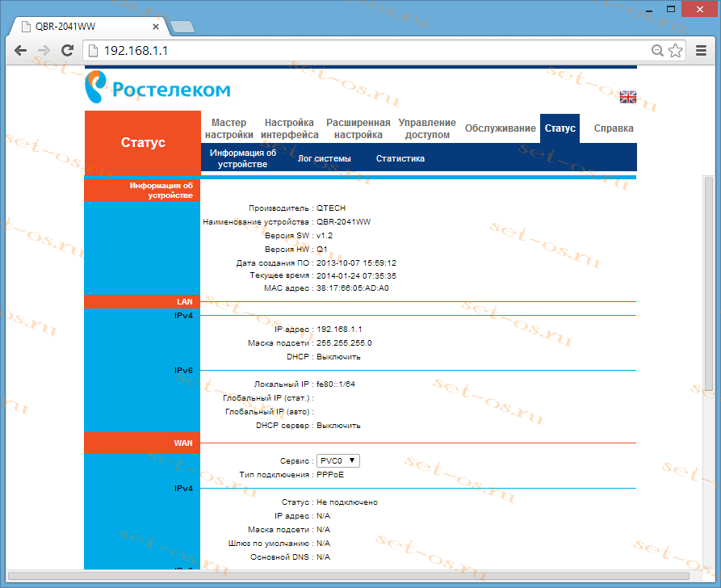Screen dimensions: 721x588
Task: Open the Мастер настройки menu
Action: coord(228,128)
